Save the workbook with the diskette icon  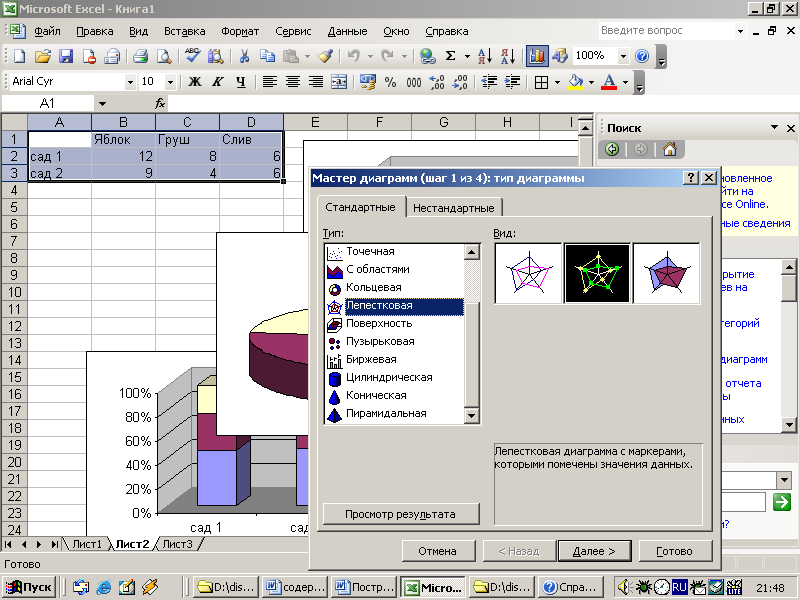coord(66,56)
